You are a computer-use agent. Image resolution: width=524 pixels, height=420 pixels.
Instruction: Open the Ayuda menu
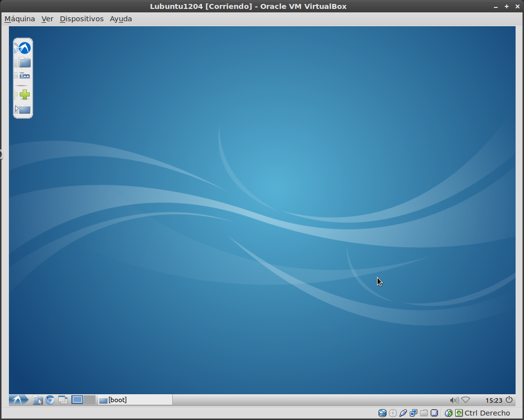[121, 19]
